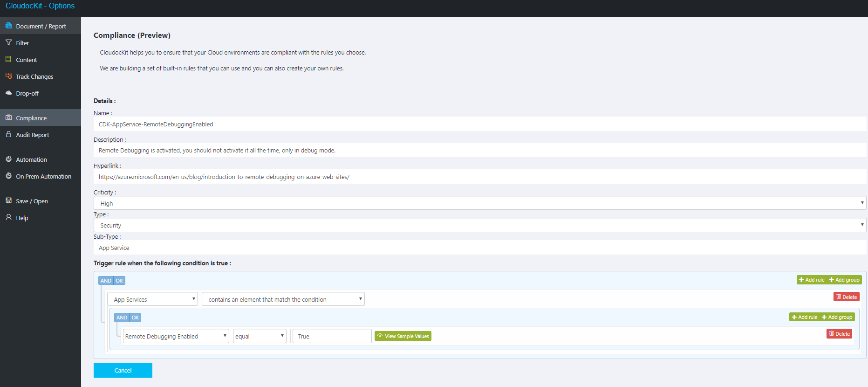Image resolution: width=868 pixels, height=387 pixels.
Task: Click the Audit Report lock icon
Action: pos(8,134)
